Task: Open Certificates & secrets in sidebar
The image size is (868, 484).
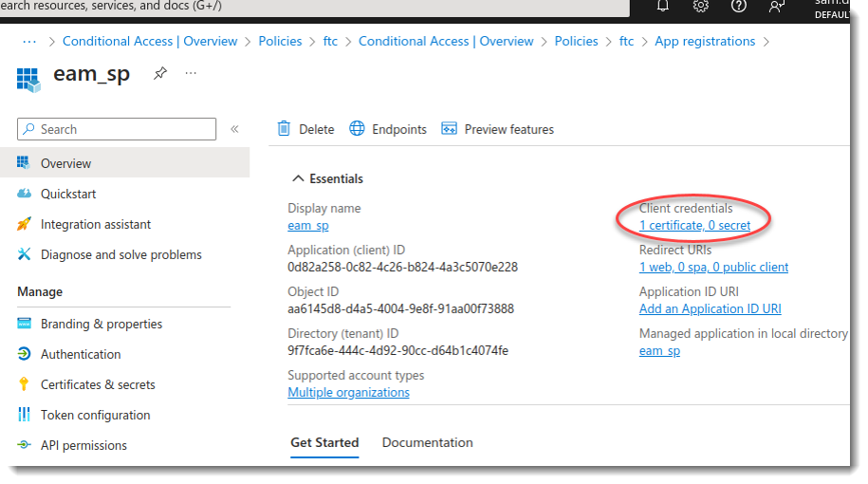Action: point(98,384)
